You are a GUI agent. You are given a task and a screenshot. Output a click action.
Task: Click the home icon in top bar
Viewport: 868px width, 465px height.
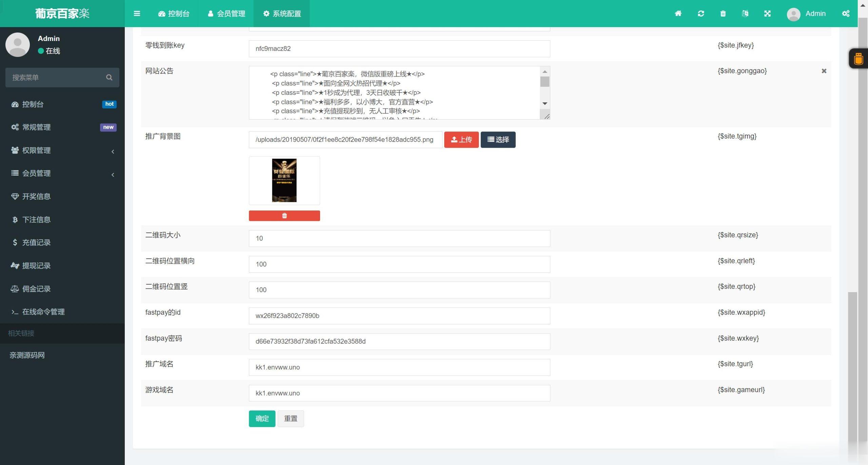[x=678, y=14]
